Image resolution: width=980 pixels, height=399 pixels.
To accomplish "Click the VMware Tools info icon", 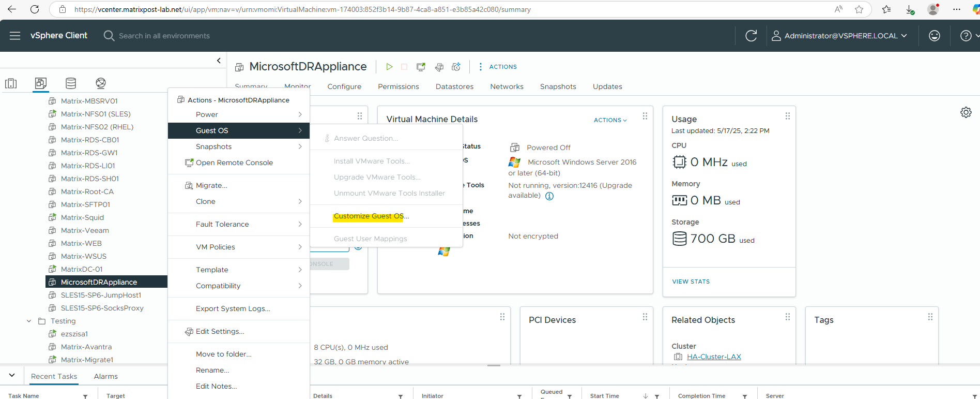I will [x=549, y=196].
